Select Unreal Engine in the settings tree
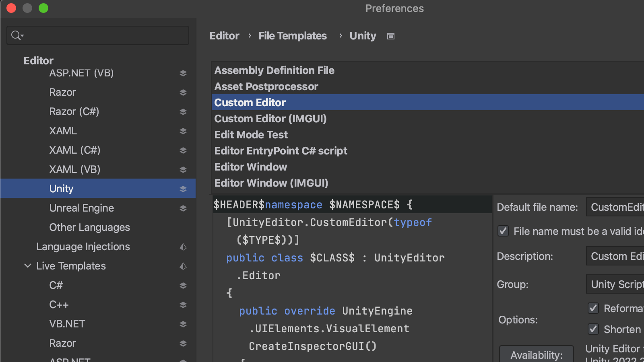Screen dimensions: 644x362 tap(82, 208)
